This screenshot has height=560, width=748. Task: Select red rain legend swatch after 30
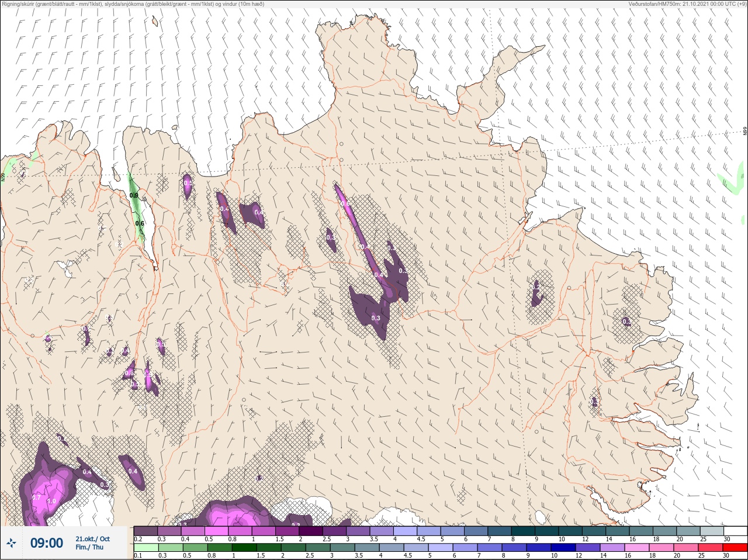pos(735,548)
